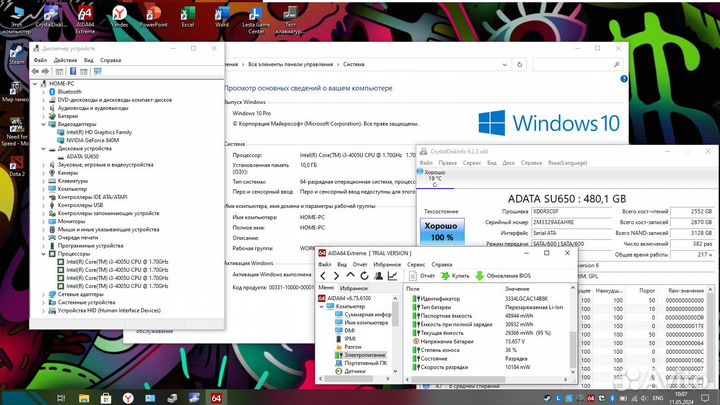Click the Степень износа row in AIDA64
This screenshot has height=405, width=720.
[x=489, y=350]
